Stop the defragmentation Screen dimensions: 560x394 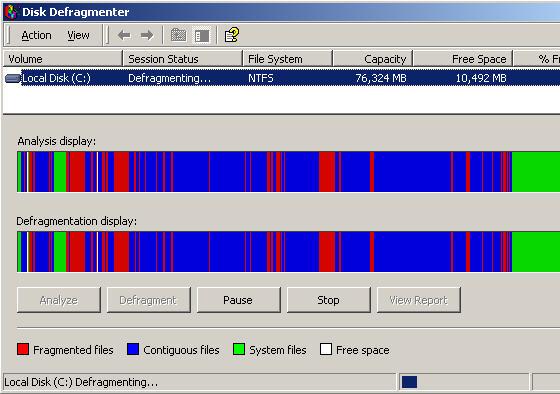(329, 300)
